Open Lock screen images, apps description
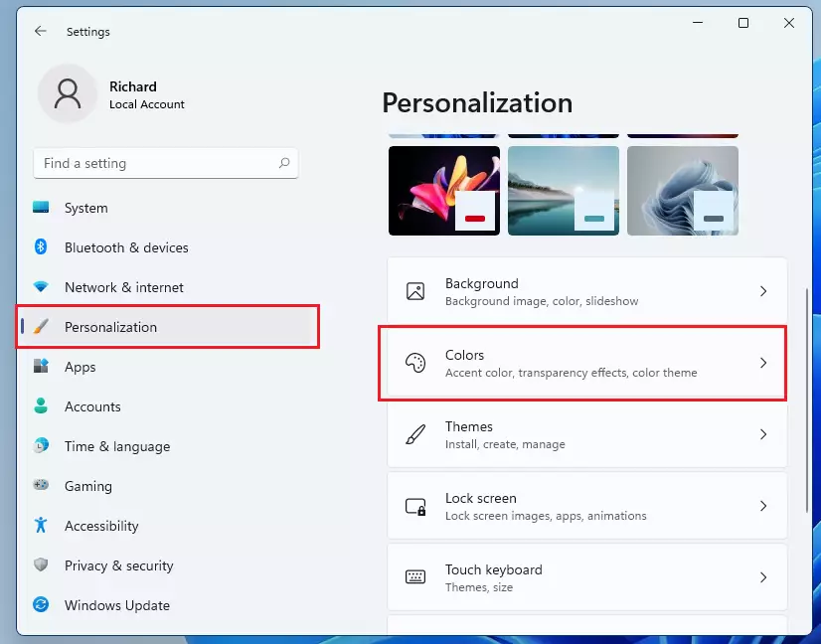 [x=546, y=516]
